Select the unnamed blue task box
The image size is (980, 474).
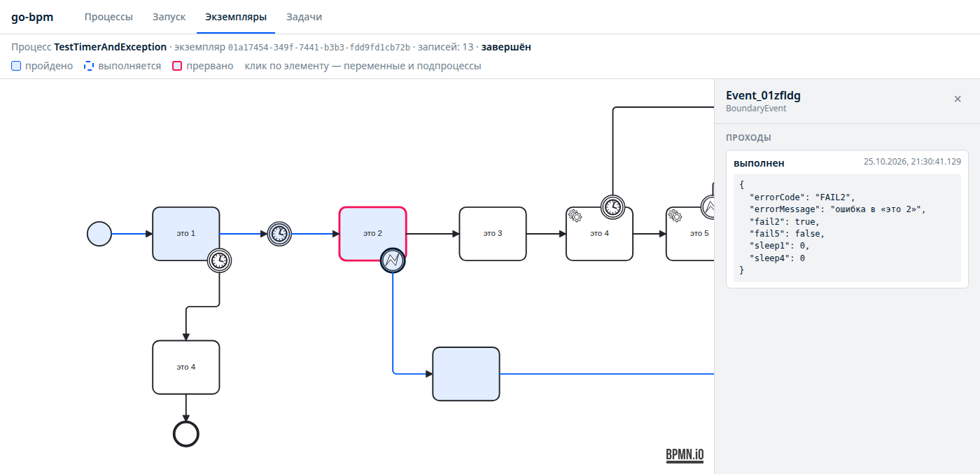(x=466, y=374)
